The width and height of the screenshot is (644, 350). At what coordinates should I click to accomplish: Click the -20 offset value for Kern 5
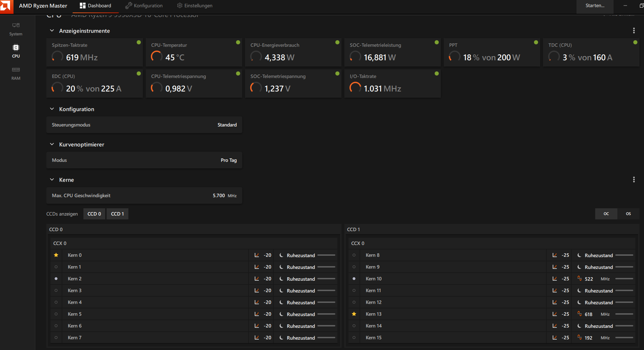(x=267, y=314)
